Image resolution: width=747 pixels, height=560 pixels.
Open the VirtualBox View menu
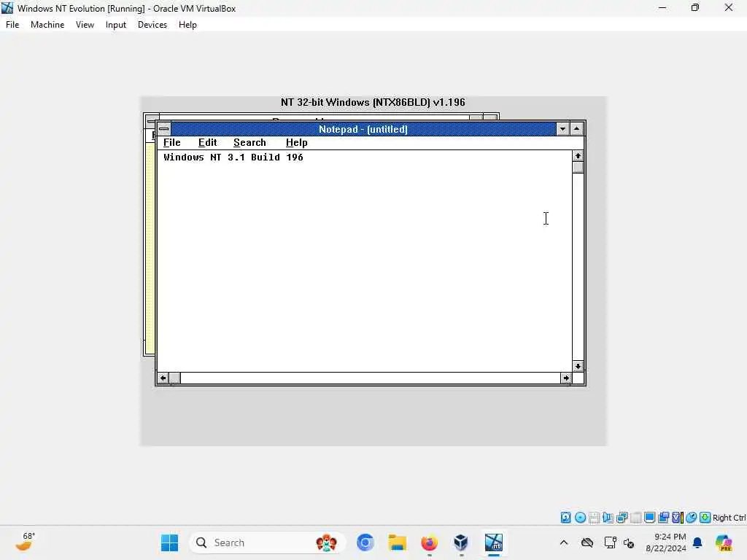[x=85, y=25]
